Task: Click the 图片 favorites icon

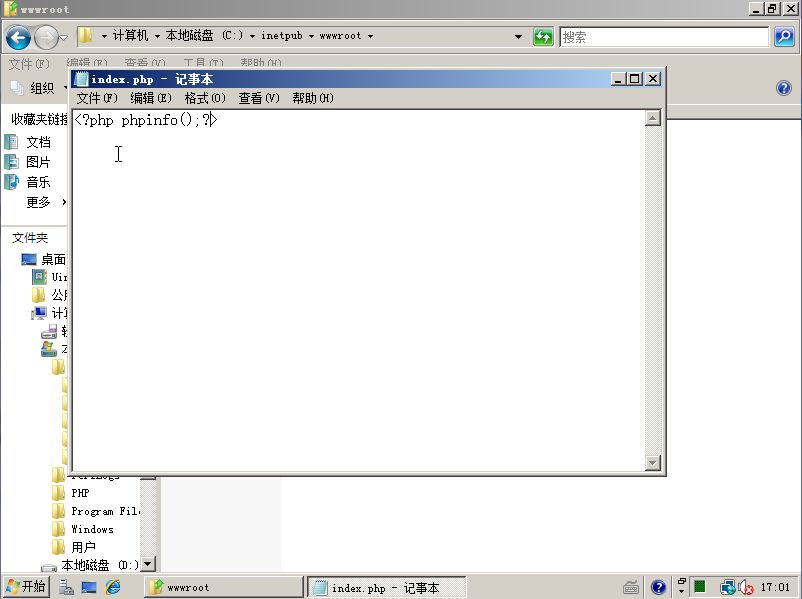Action: coord(11,162)
